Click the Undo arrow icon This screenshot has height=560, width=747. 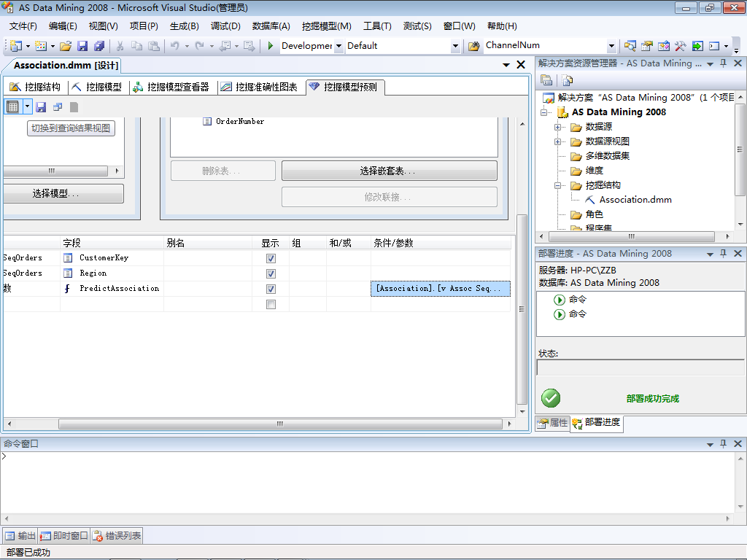point(175,46)
